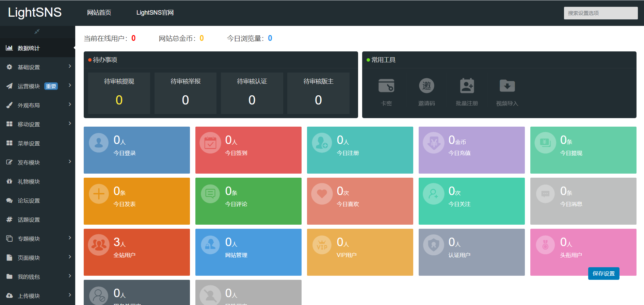The image size is (644, 305).
Task: Expand the 发布模块 submenu chevron
Action: tap(70, 161)
